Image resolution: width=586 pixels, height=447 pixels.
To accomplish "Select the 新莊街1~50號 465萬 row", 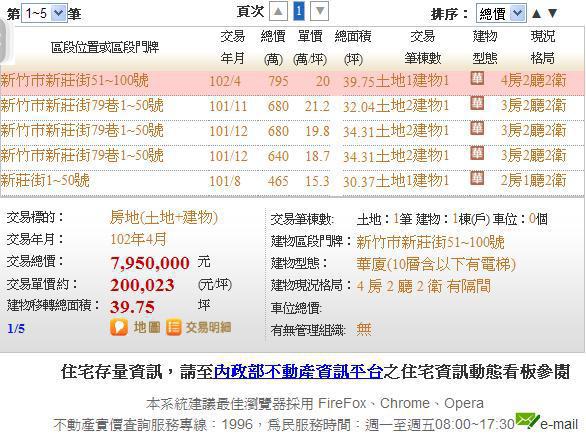I will click(x=292, y=181).
